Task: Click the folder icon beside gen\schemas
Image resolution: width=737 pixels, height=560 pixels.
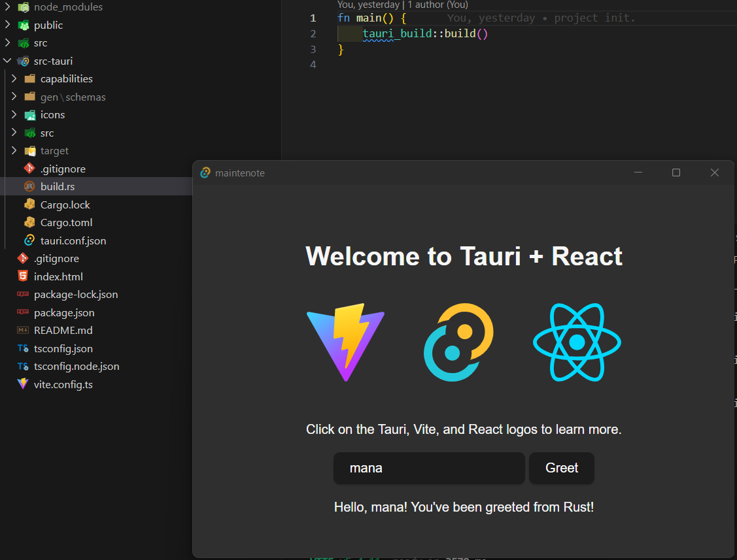Action: pos(29,96)
